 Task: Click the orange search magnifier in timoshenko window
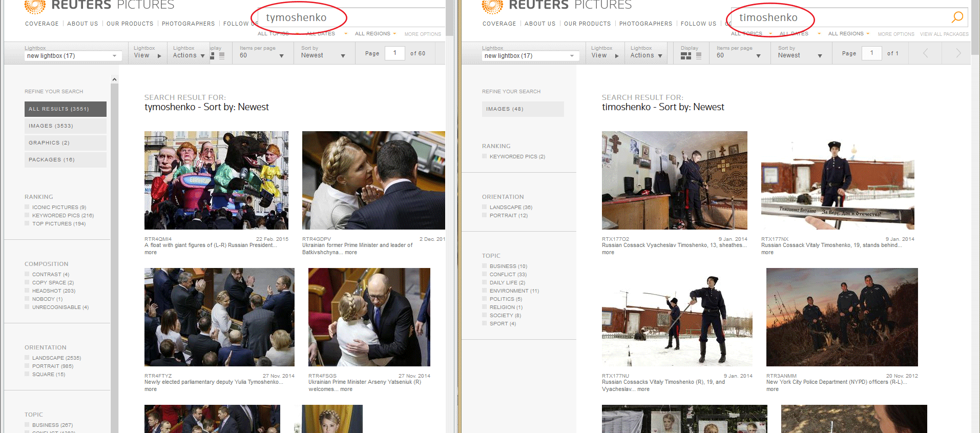pyautogui.click(x=957, y=17)
